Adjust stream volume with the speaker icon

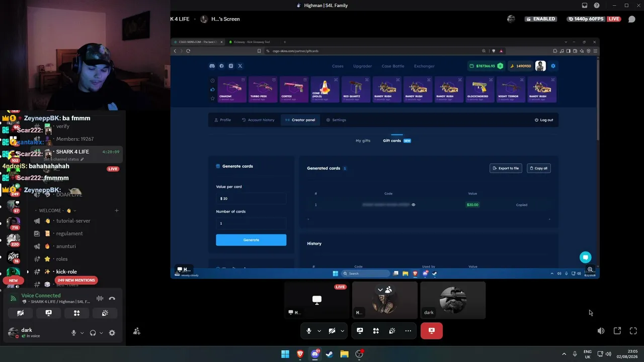pos(601,331)
